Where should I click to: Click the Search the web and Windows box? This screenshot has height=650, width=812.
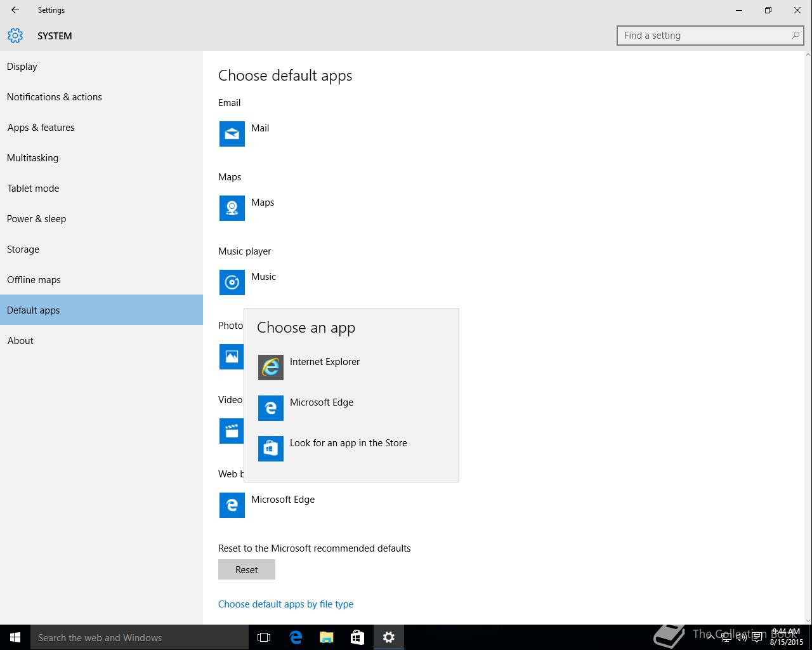(140, 637)
